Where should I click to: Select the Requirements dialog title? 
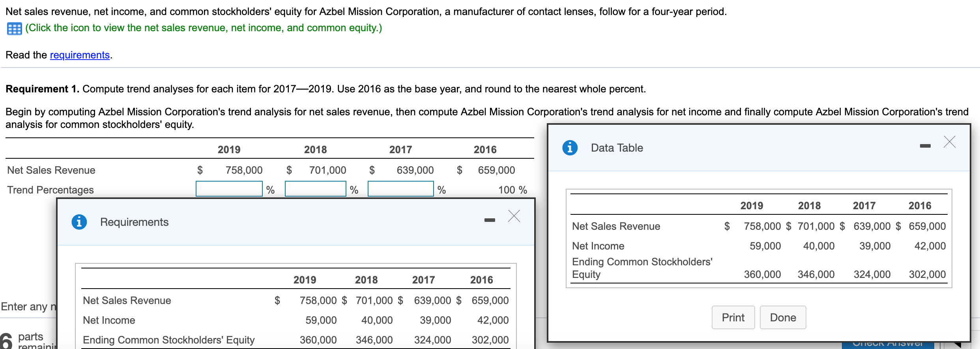click(134, 222)
